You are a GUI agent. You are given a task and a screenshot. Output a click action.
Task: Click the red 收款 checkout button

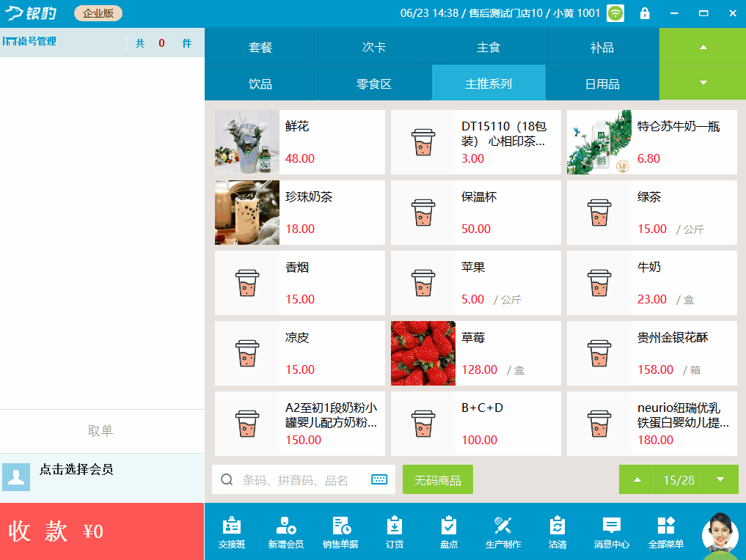click(102, 531)
